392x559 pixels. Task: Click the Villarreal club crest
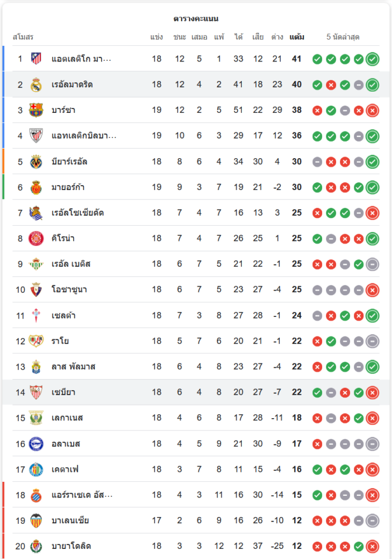point(36,162)
